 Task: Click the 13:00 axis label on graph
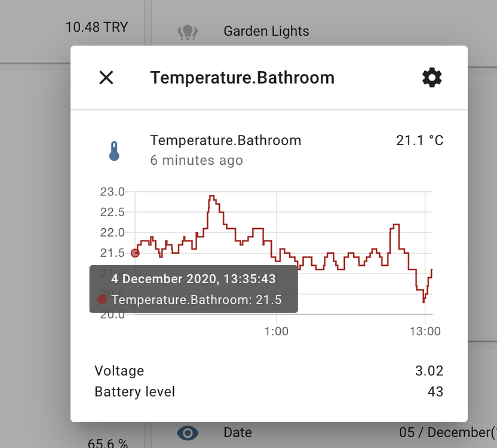click(427, 331)
